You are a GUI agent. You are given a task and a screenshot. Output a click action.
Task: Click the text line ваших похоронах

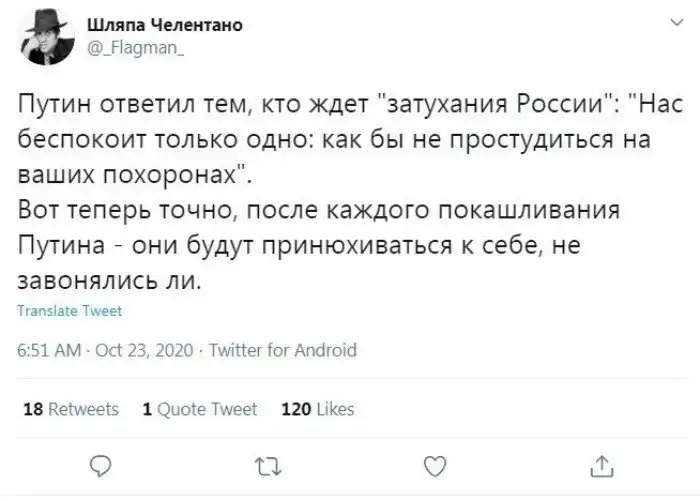pyautogui.click(x=133, y=175)
